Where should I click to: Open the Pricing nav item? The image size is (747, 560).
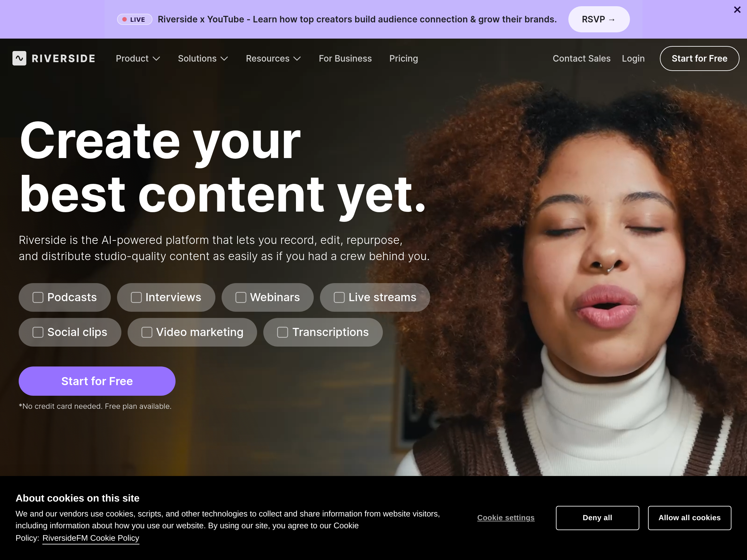click(404, 58)
